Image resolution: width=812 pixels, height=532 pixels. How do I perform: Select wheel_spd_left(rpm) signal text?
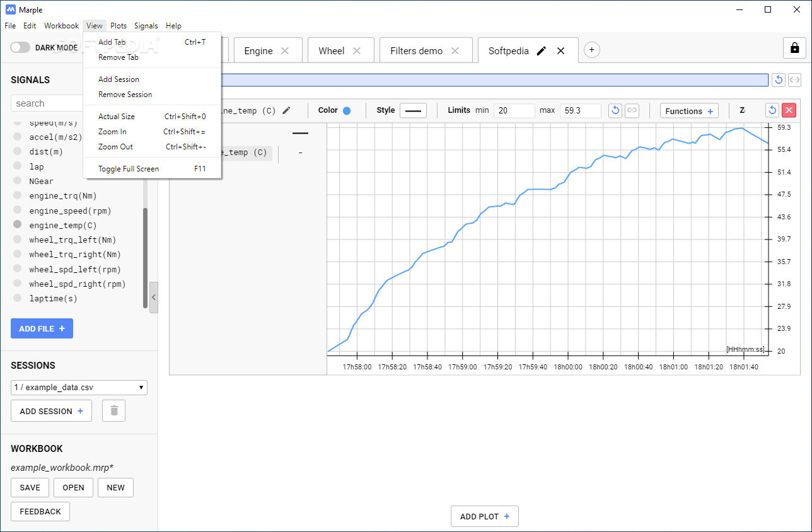[75, 269]
